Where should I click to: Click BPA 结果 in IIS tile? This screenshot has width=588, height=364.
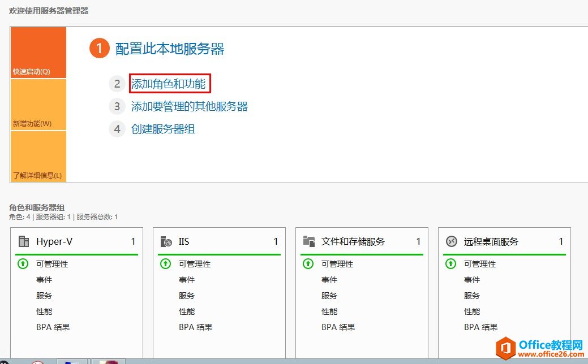[x=195, y=327]
